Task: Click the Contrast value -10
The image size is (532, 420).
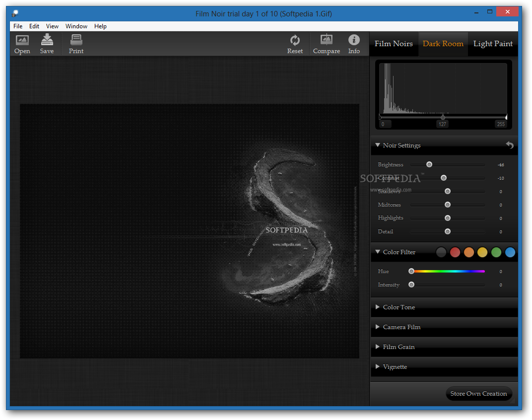Action: 501,178
